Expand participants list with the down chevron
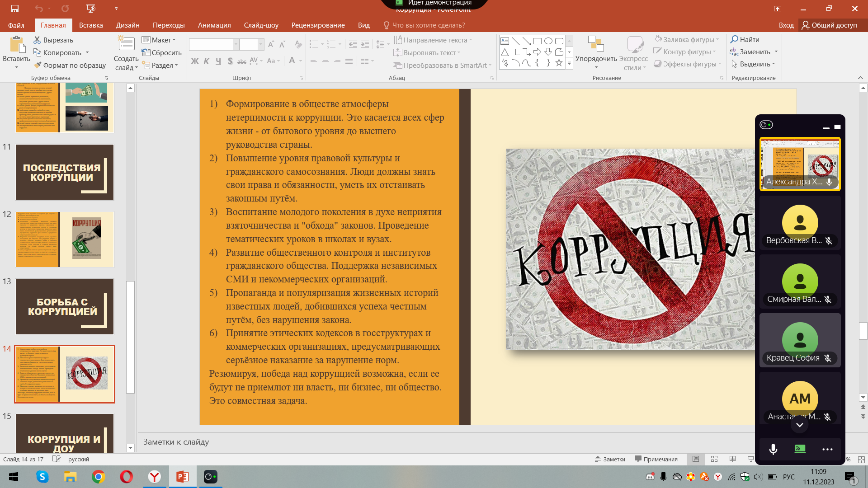 800,425
